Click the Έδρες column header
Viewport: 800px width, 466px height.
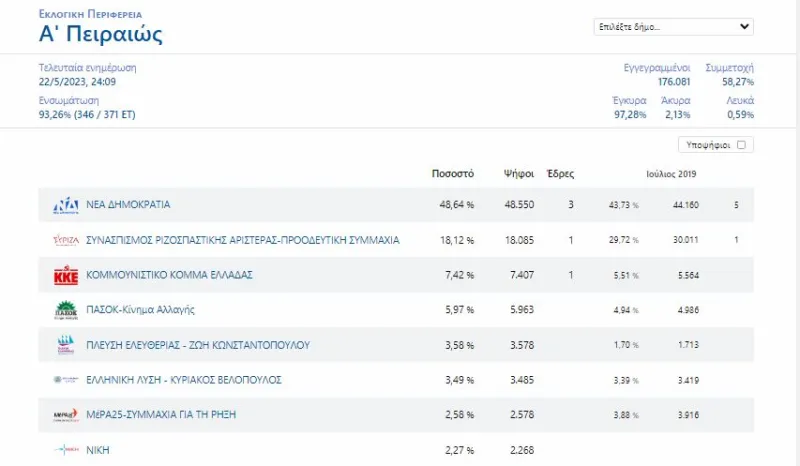tap(560, 174)
